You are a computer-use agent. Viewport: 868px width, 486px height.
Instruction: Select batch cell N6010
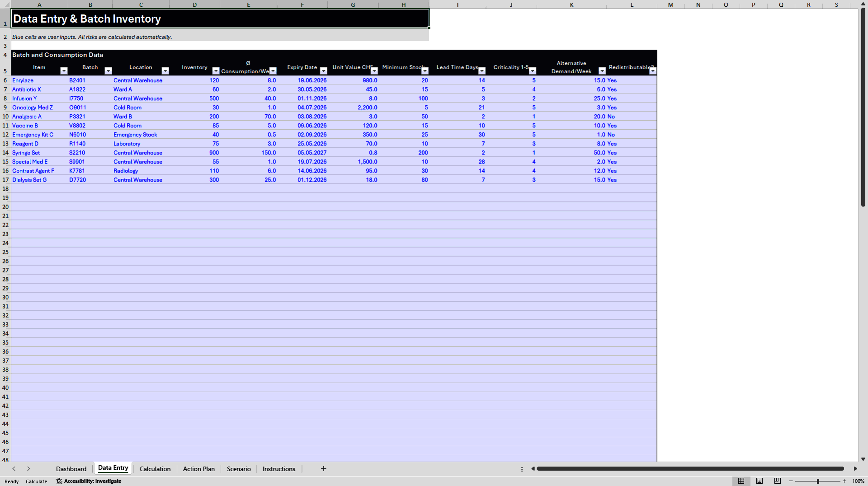click(x=90, y=135)
